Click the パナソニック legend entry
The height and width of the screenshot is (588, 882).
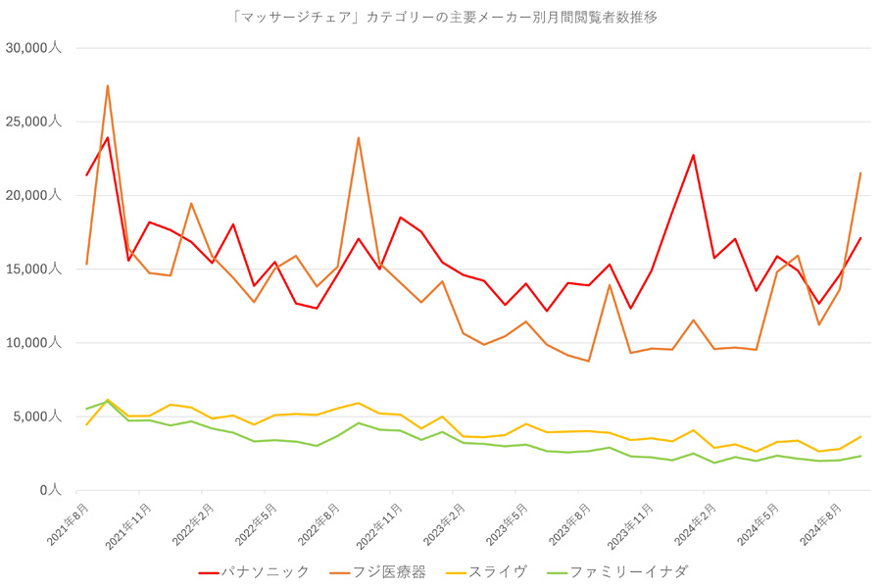pyautogui.click(x=254, y=572)
